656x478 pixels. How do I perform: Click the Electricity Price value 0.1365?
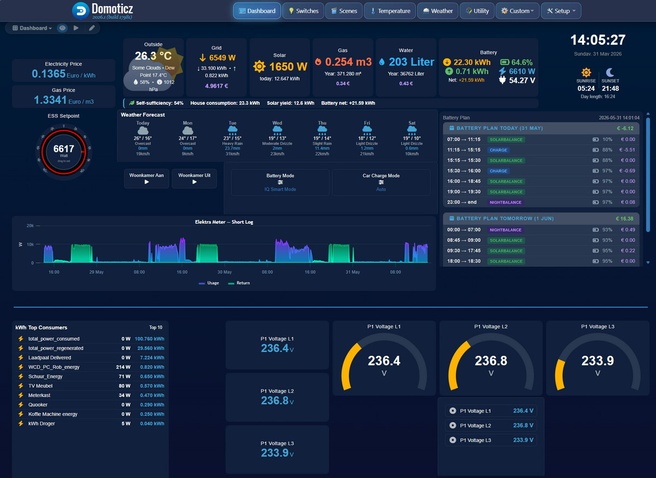[x=49, y=74]
